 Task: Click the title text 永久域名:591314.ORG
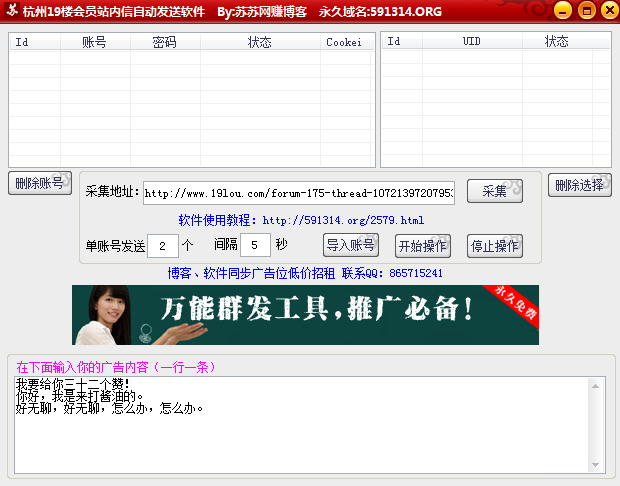380,11
